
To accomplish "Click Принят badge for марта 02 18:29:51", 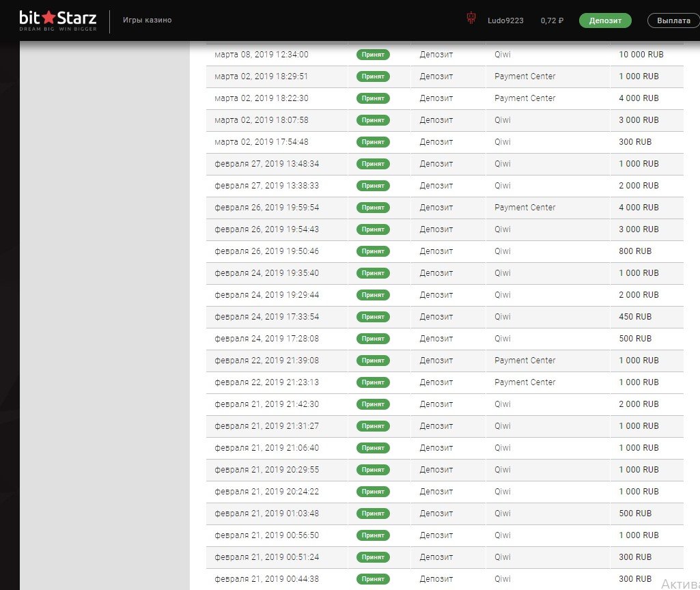I will [373, 76].
